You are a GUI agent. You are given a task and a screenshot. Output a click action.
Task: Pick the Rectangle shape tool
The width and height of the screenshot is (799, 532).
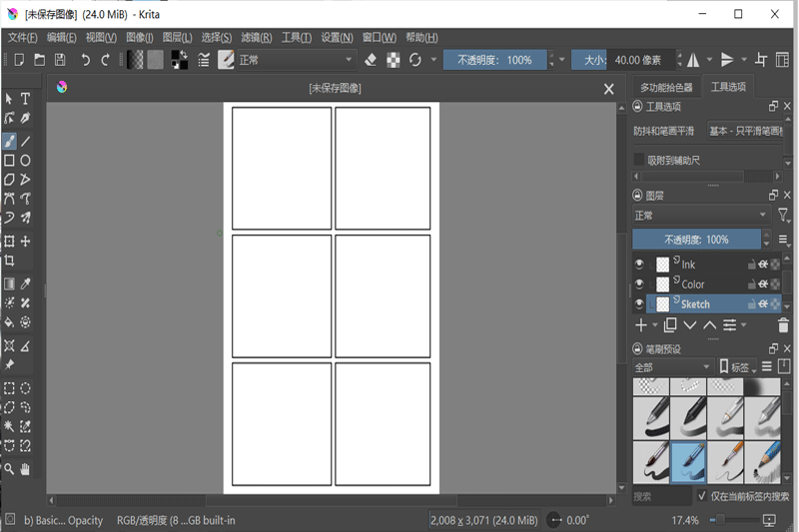tap(9, 160)
